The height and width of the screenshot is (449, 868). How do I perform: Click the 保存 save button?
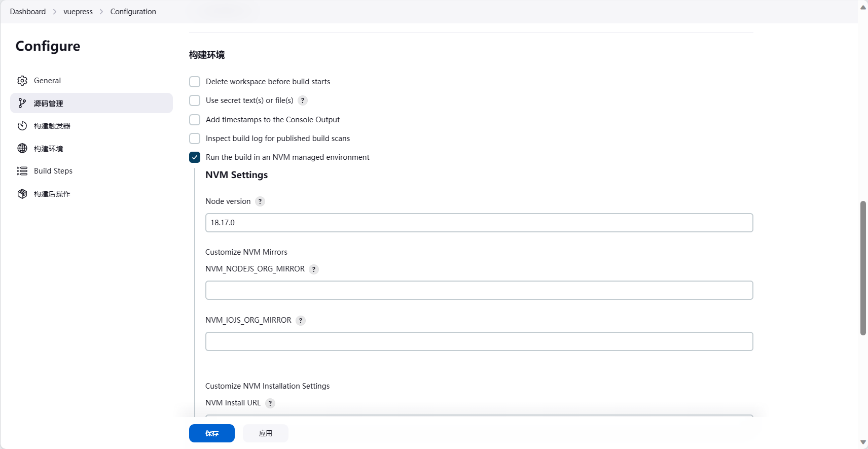pos(212,433)
